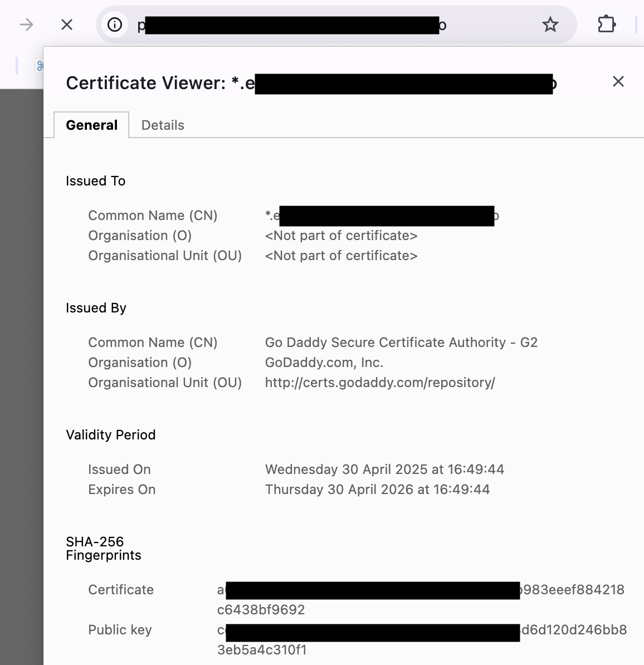Click the Issued By heading
Image resolution: width=644 pixels, height=665 pixels.
96,308
